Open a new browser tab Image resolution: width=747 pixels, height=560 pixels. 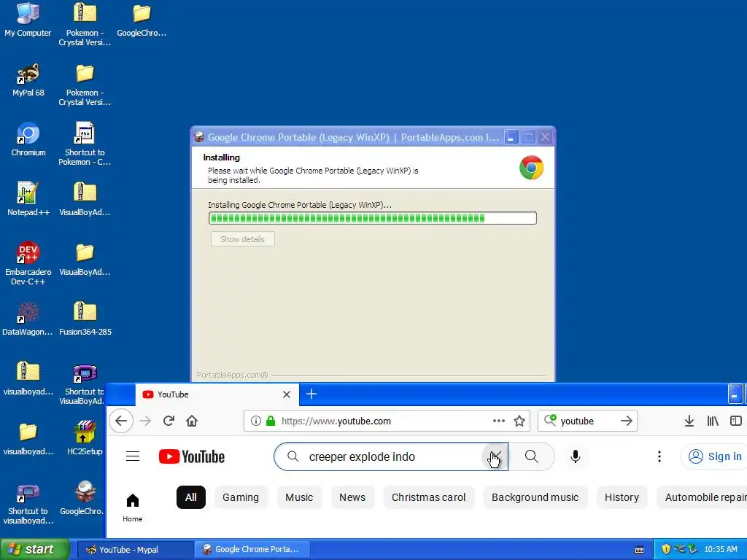[311, 394]
